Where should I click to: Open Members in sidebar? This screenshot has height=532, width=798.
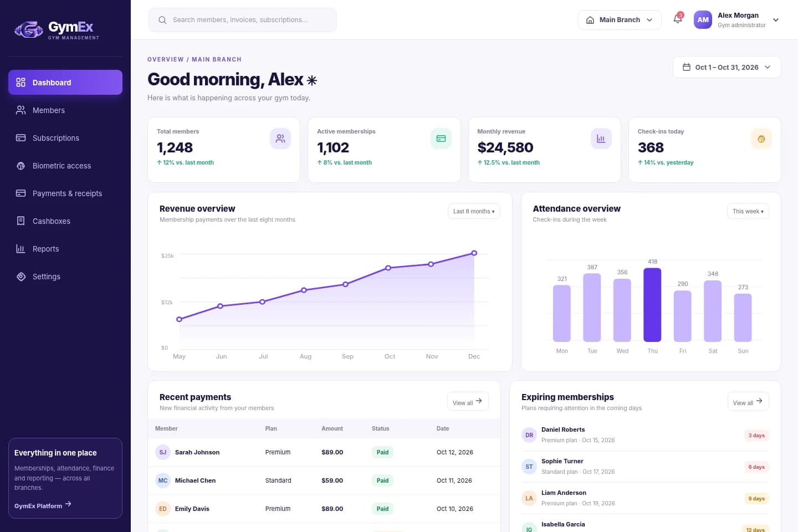tap(65, 110)
